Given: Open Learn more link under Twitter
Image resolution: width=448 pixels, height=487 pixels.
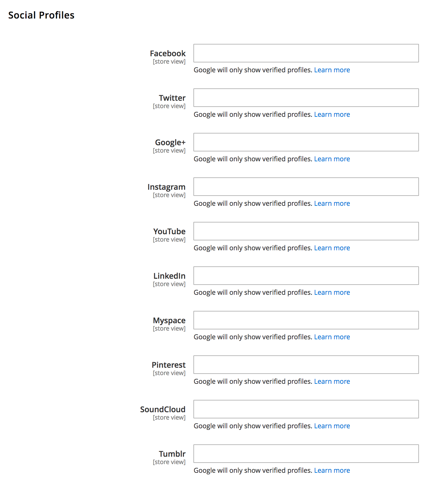Looking at the screenshot, I should 332,114.
